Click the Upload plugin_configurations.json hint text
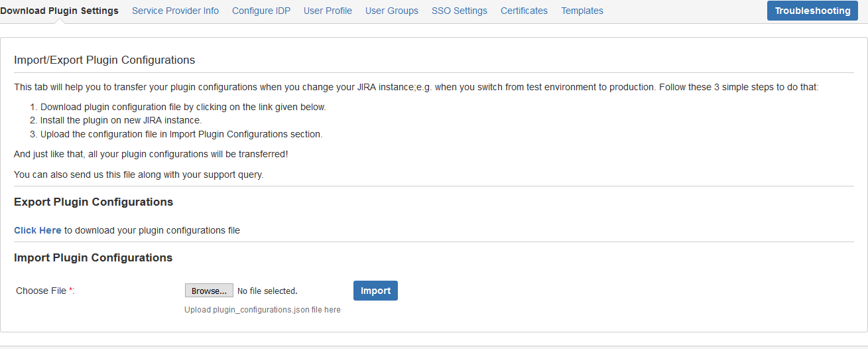Image resolution: width=868 pixels, height=349 pixels. [263, 310]
